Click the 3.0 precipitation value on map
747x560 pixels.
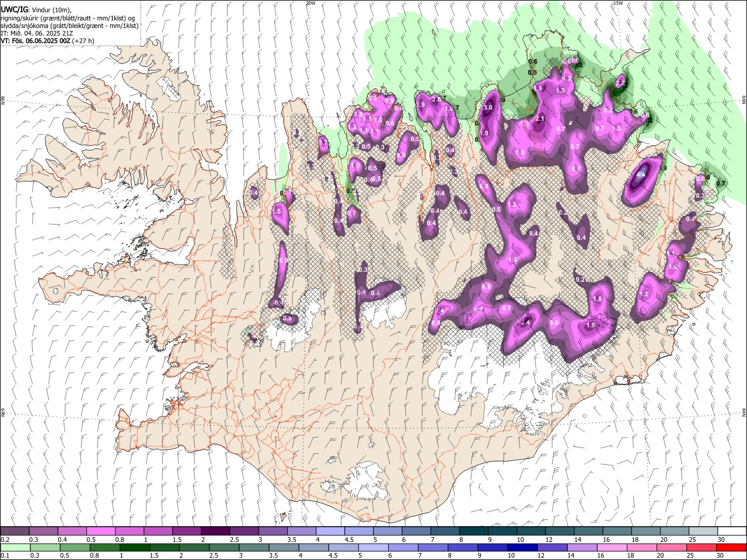click(488, 108)
